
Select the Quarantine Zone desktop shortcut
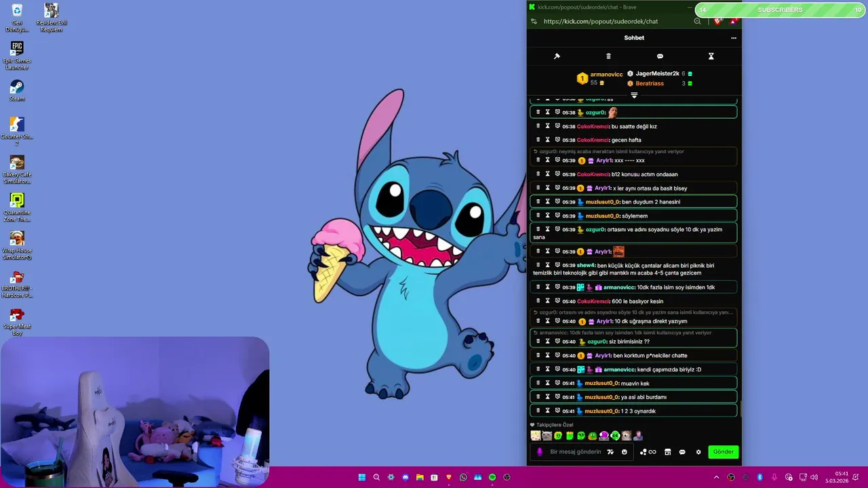coord(17,208)
